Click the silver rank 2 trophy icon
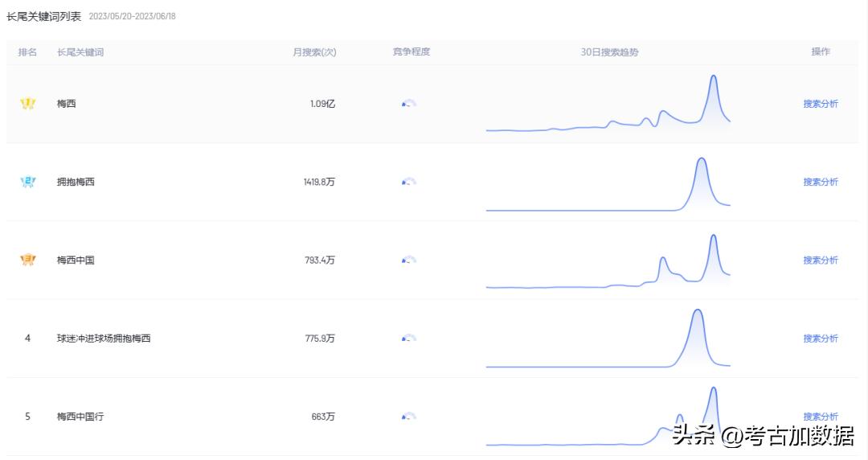868x460 pixels. pyautogui.click(x=28, y=182)
